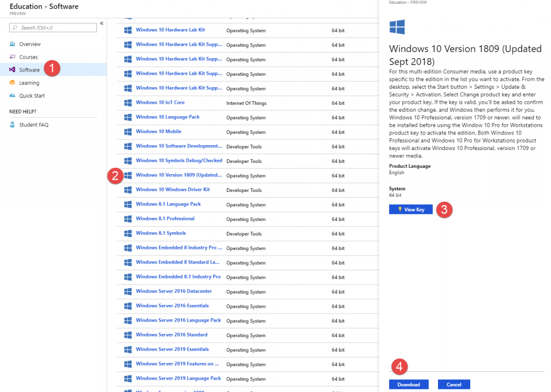
Task: Cancel the software details panel
Action: [454, 384]
